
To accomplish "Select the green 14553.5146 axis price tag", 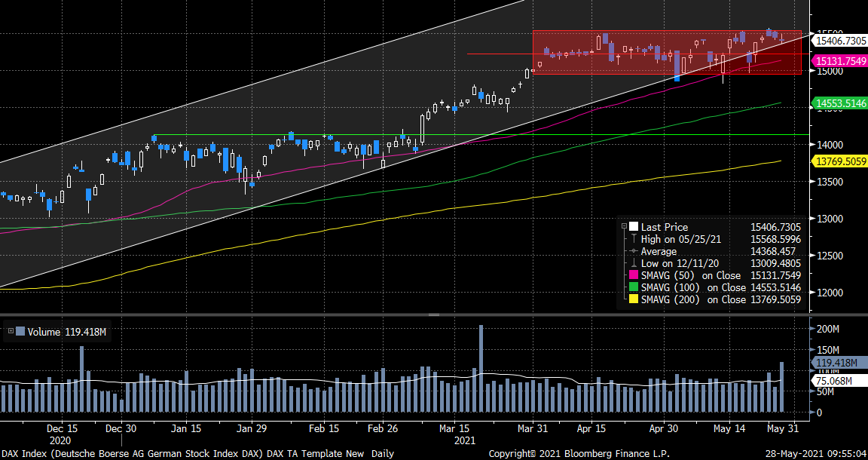I will pos(840,103).
